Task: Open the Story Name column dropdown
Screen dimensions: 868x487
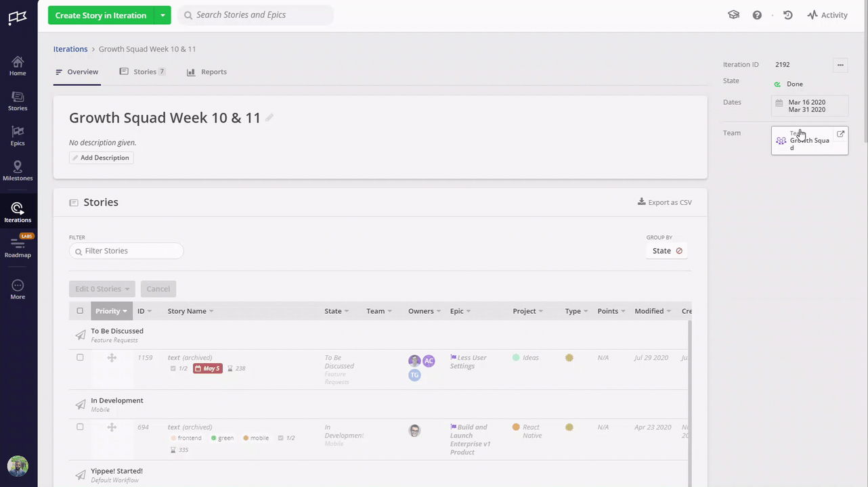Action: 191,311
